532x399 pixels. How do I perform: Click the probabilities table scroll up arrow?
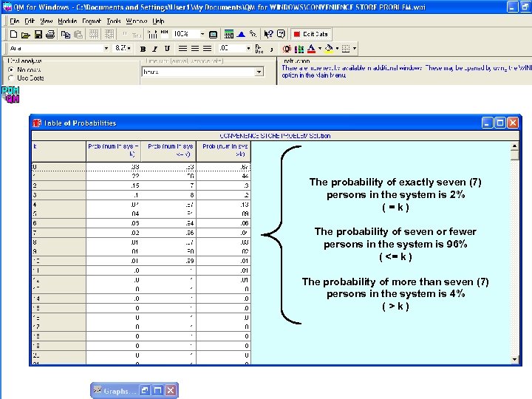(x=514, y=146)
